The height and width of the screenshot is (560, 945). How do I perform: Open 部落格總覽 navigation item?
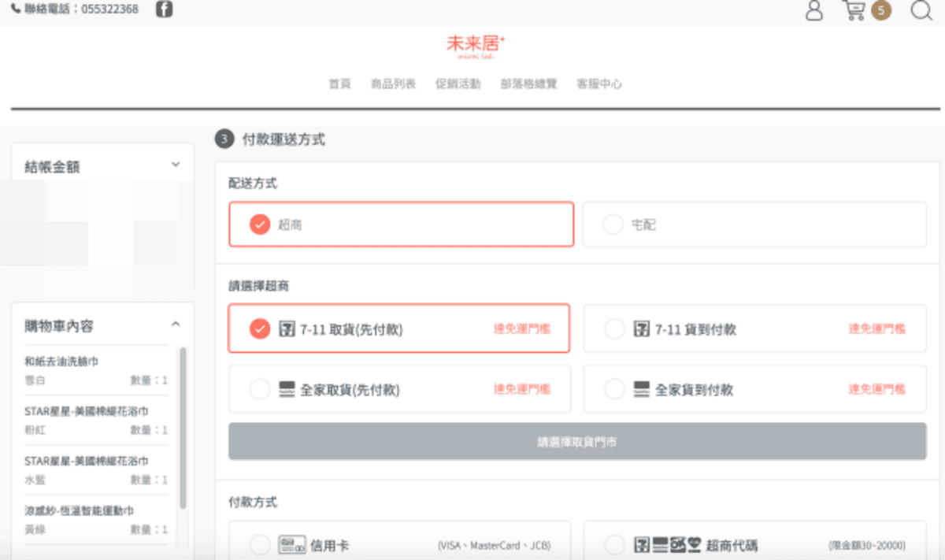pyautogui.click(x=528, y=84)
